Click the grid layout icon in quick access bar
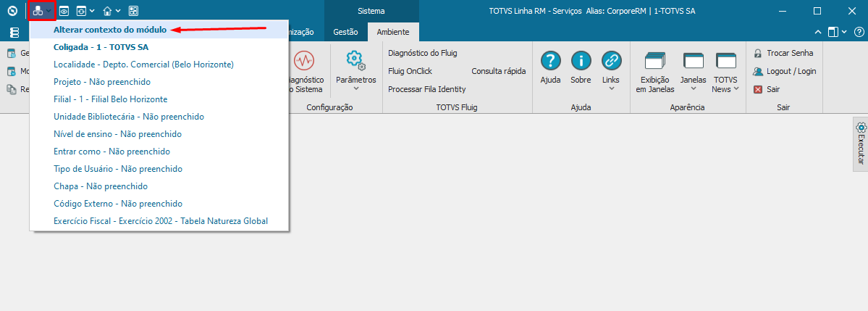This screenshot has width=868, height=311. click(x=133, y=11)
